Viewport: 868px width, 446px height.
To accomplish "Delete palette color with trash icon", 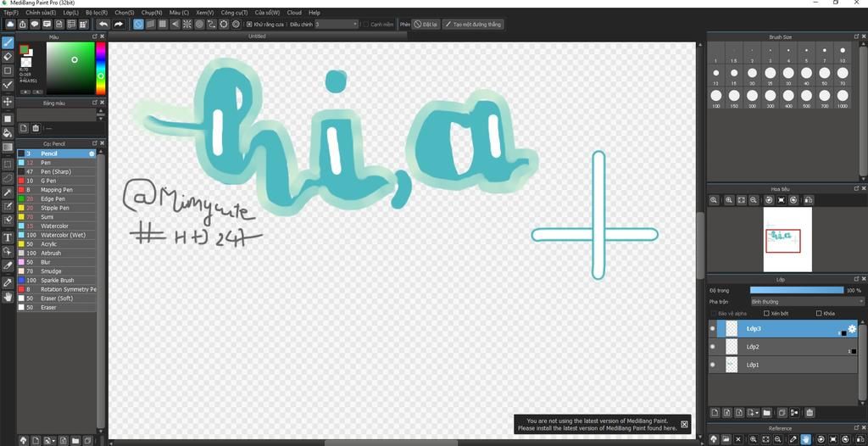I will coord(36,128).
